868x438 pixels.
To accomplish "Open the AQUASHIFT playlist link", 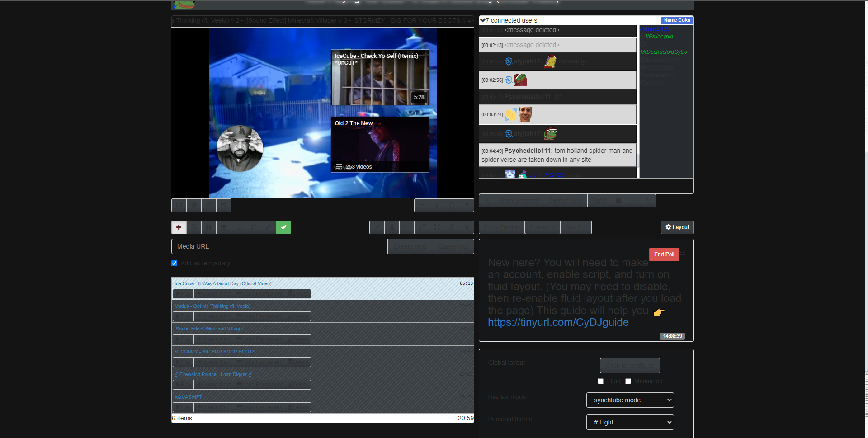I will (x=188, y=397).
